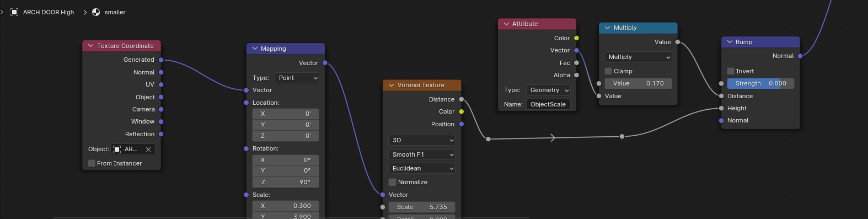Click the Voronoi Color output socket

pyautogui.click(x=462, y=111)
